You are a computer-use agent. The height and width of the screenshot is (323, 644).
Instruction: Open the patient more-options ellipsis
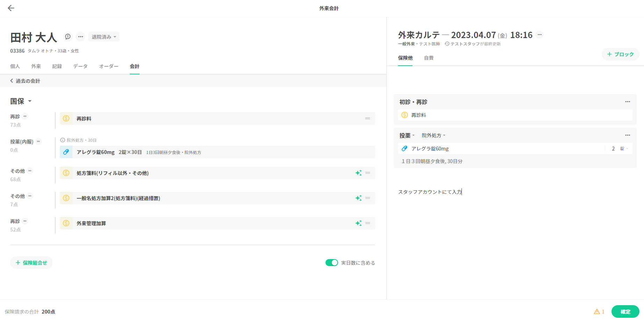[80, 37]
